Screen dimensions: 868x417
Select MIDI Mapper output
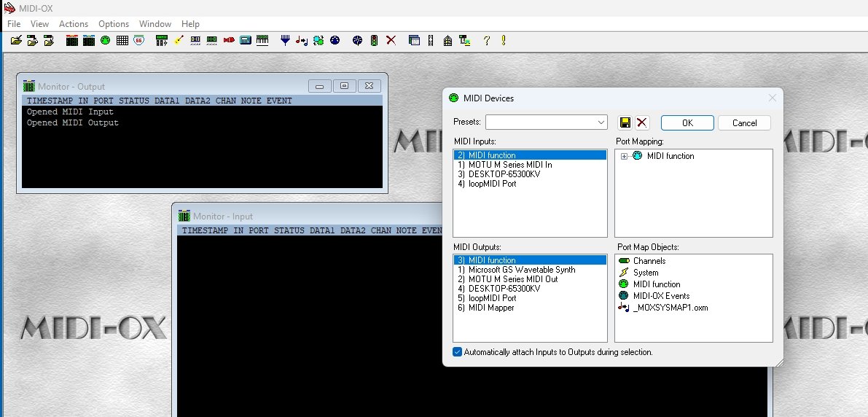click(530, 308)
